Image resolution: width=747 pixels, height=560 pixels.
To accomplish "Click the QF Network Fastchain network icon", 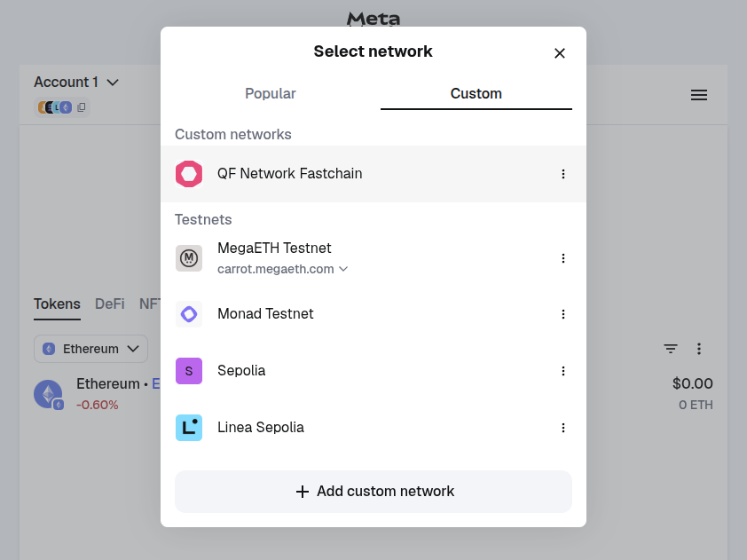I will 189,174.
